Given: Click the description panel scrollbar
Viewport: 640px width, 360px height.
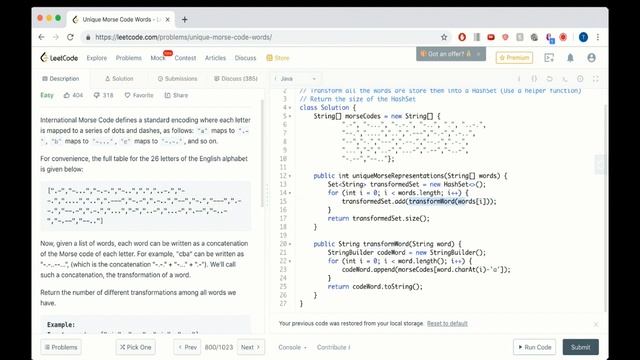Looking at the screenshot, I should coord(262,154).
